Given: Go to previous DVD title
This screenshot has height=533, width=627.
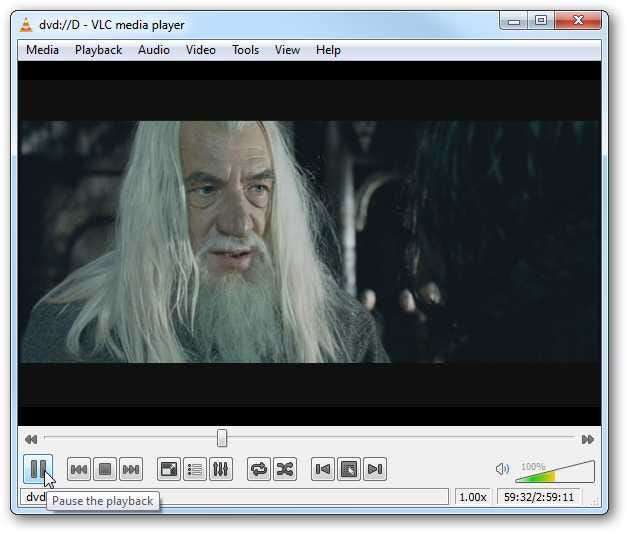Looking at the screenshot, I should pos(323,469).
